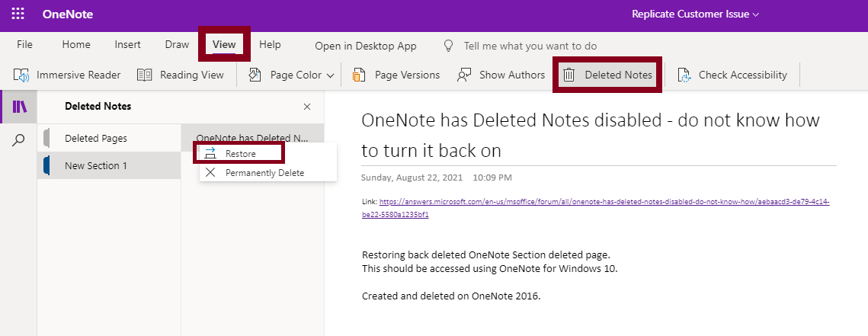Viewport: 868px width, 336px height.
Task: Open the answers.microsoft.com link
Action: pyautogui.click(x=596, y=208)
